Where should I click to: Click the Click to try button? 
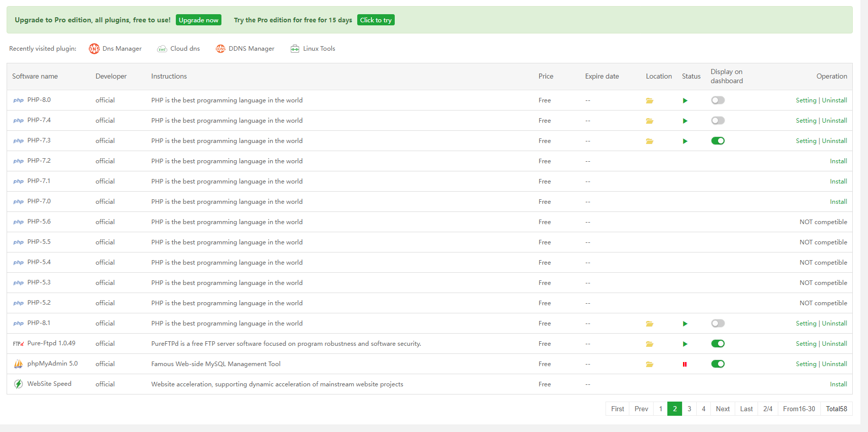[x=375, y=20]
